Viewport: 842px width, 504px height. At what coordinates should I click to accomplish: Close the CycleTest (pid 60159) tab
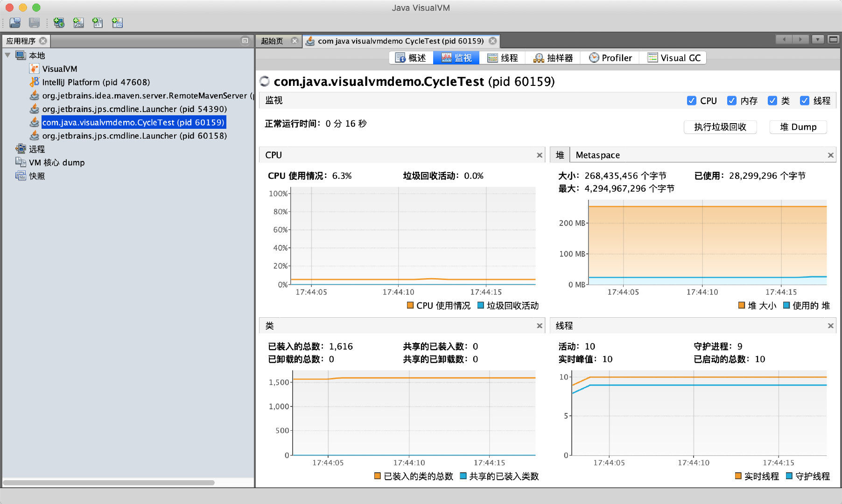coord(492,41)
